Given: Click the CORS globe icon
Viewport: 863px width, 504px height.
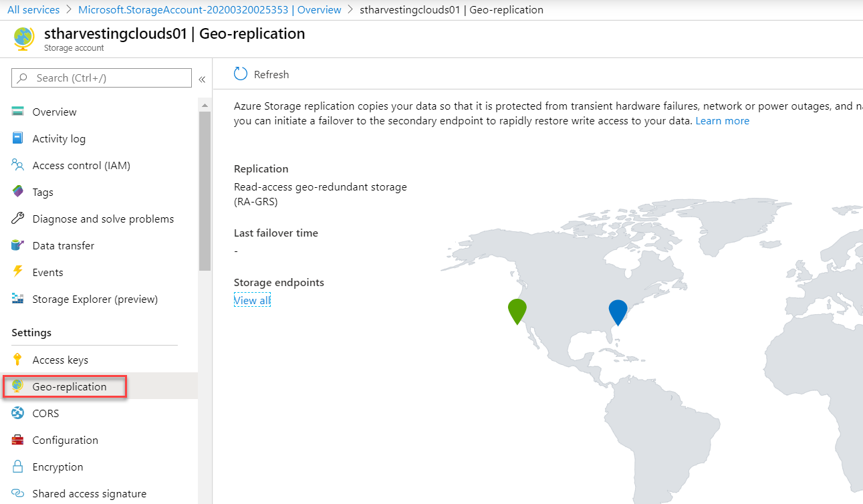Looking at the screenshot, I should coord(18,413).
